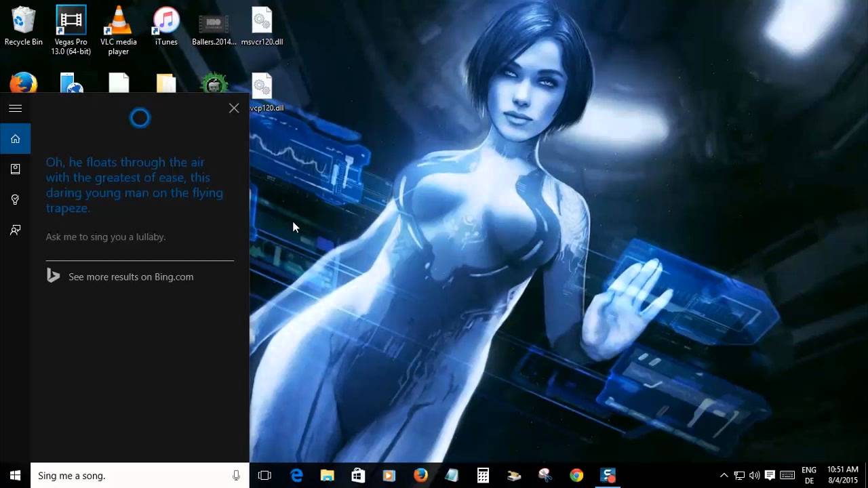
Task: Open network status tray icon
Action: click(739, 475)
